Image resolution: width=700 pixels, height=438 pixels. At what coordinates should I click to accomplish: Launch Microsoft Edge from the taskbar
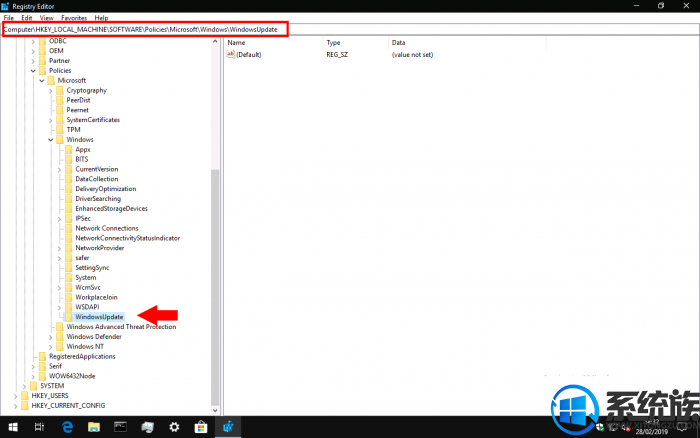pos(67,427)
